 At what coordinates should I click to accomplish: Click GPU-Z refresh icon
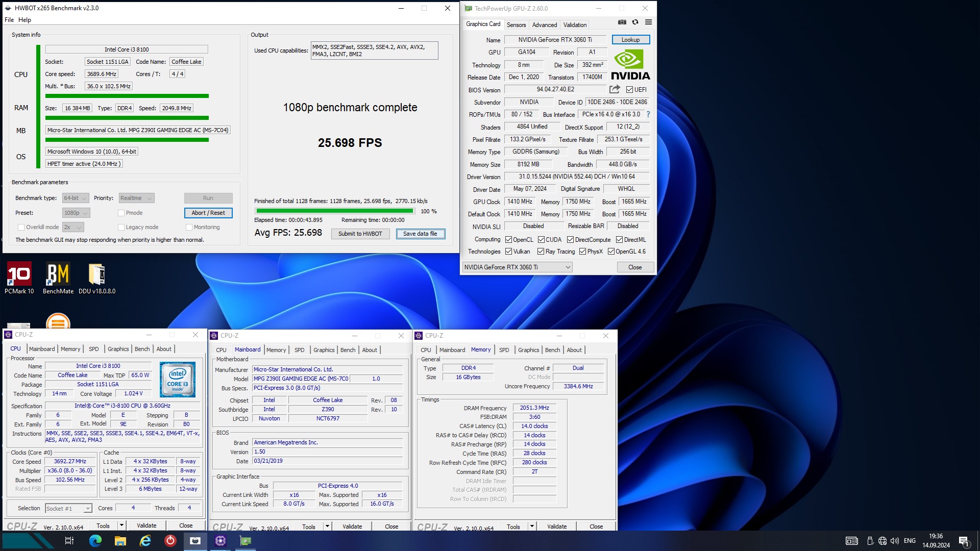[x=635, y=22]
